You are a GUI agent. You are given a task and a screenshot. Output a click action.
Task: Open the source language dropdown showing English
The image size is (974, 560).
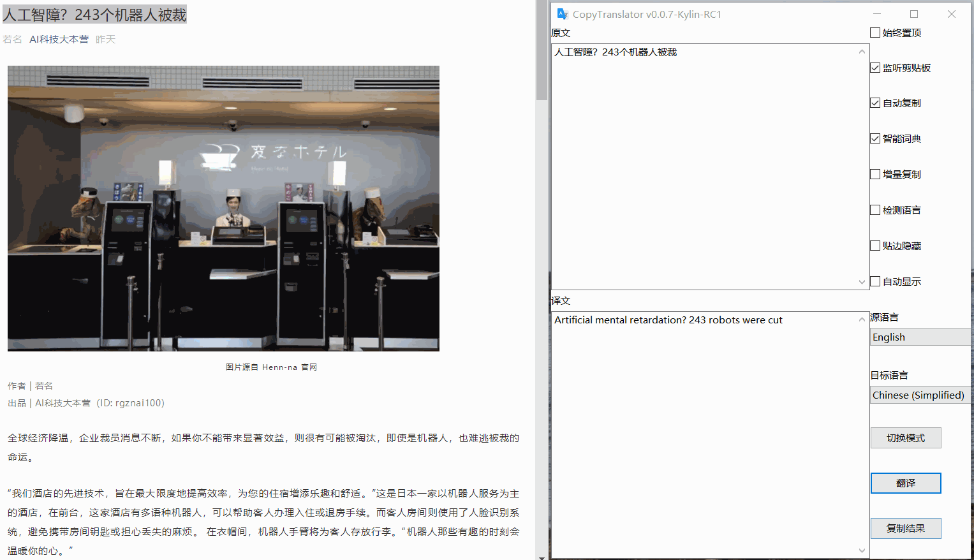(920, 337)
